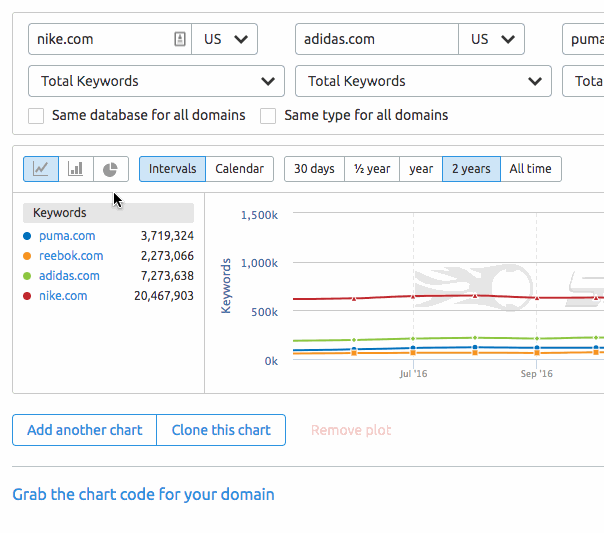Click green adidas data point at Sep '16
The width and height of the screenshot is (604, 533).
pos(537,339)
